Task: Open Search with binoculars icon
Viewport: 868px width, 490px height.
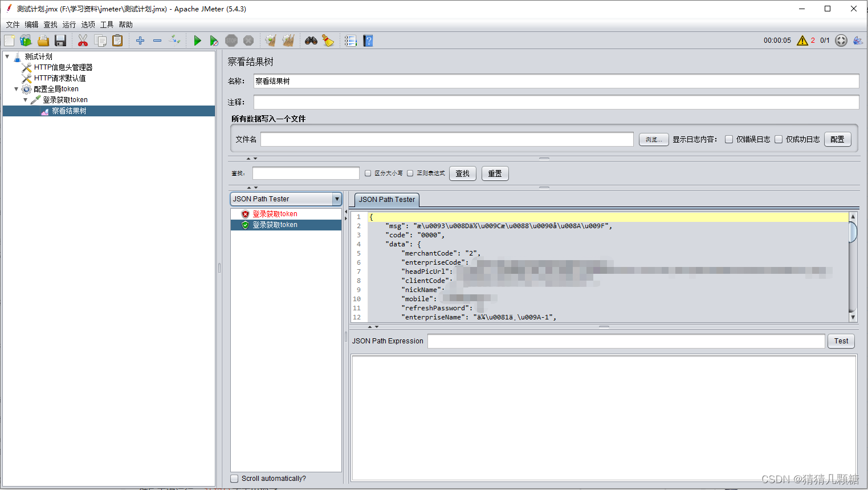Action: coord(311,41)
